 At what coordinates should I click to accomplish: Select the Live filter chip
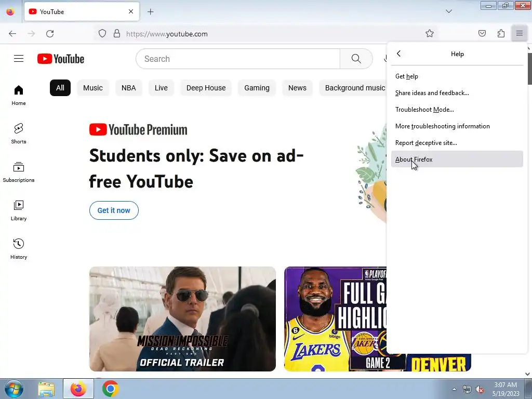coord(161,88)
